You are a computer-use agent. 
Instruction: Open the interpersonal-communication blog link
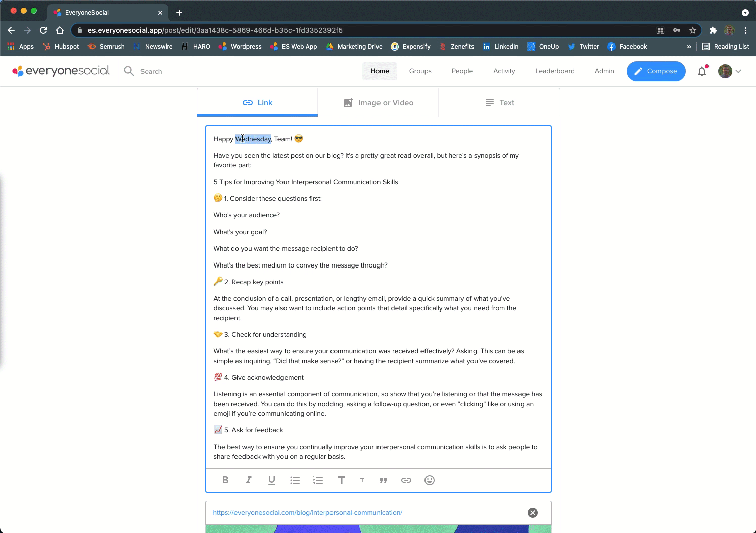[308, 513]
